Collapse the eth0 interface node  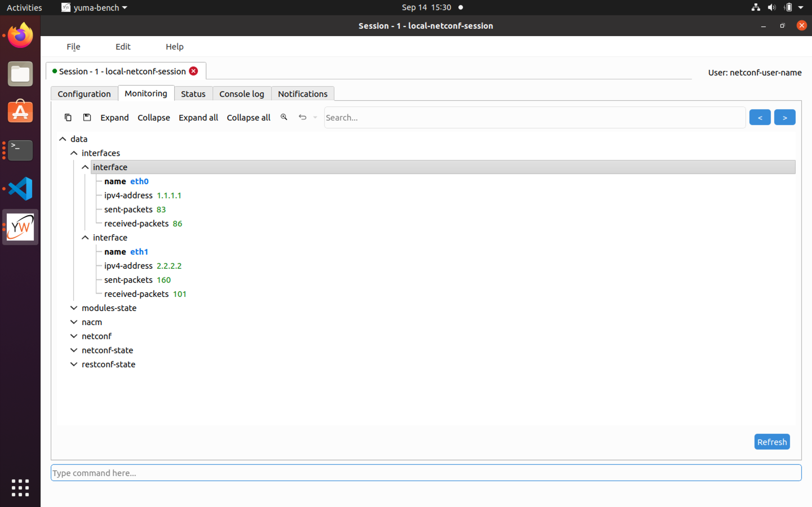[85, 167]
